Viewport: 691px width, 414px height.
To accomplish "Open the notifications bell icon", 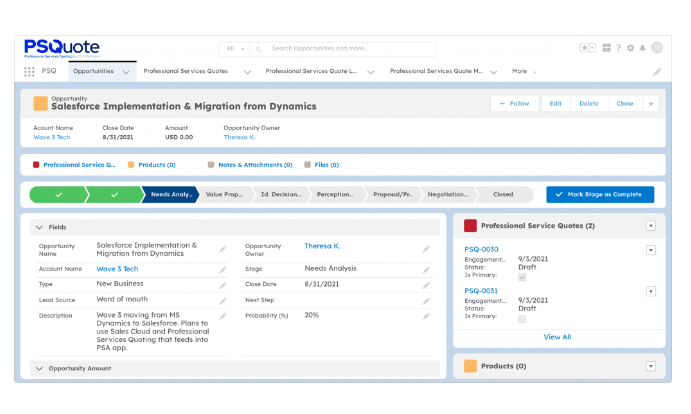I will (x=643, y=48).
